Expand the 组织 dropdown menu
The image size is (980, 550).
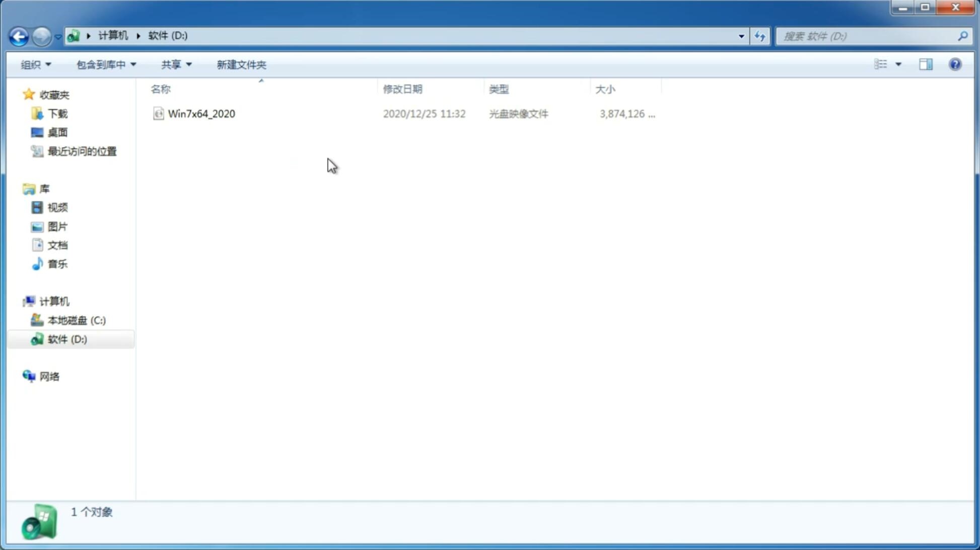coord(36,64)
